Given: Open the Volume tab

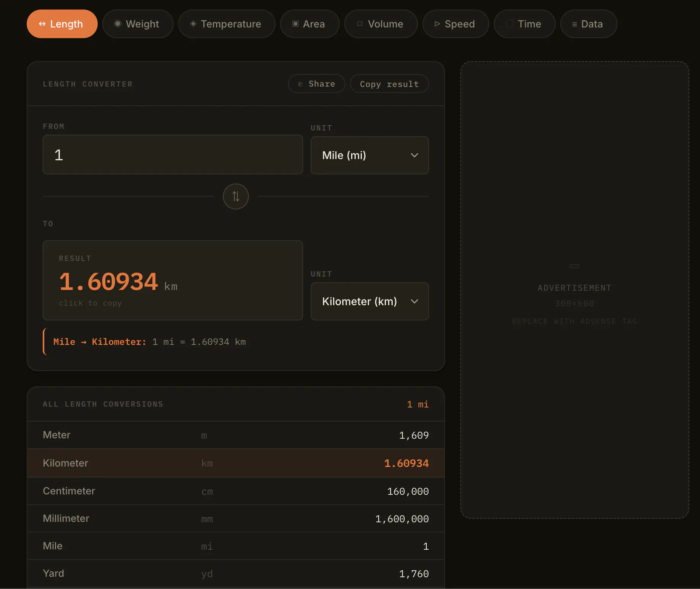Looking at the screenshot, I should tap(381, 24).
